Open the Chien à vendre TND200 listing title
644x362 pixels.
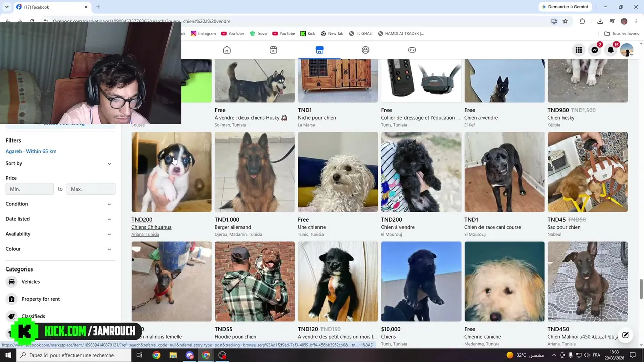pos(398,227)
